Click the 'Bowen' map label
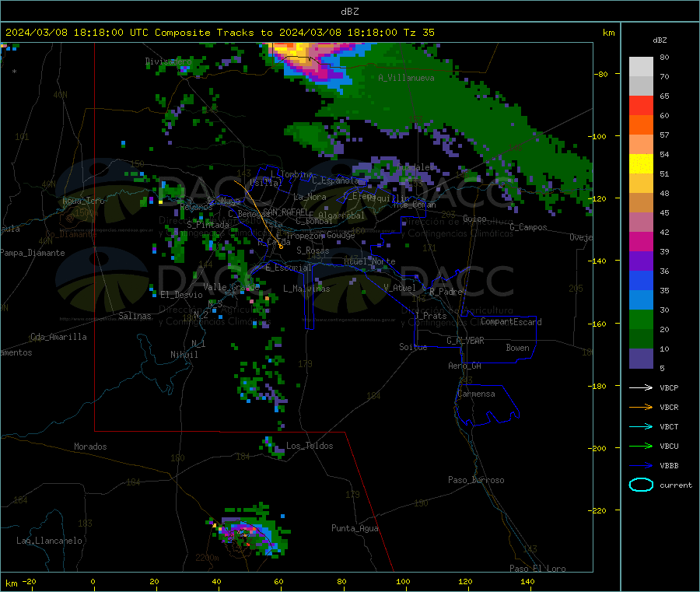The width and height of the screenshot is (700, 592). click(517, 348)
